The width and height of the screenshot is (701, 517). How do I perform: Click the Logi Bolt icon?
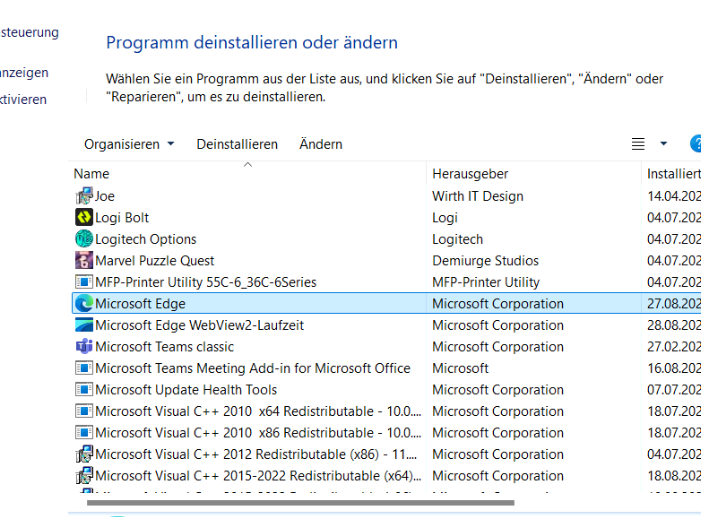coord(84,218)
